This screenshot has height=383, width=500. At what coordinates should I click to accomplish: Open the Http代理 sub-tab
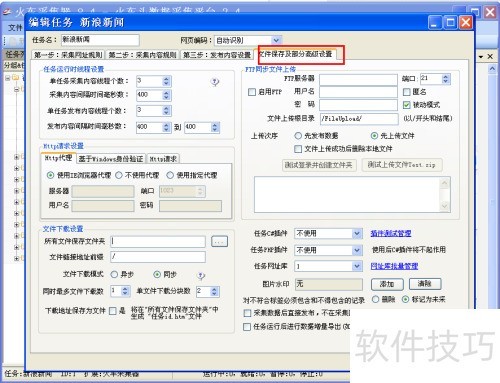58,158
